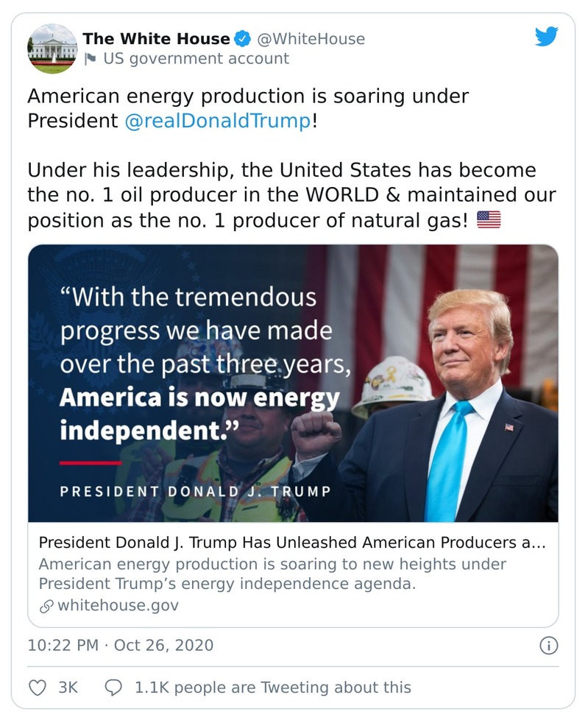Click the like heart icon

tap(38, 686)
